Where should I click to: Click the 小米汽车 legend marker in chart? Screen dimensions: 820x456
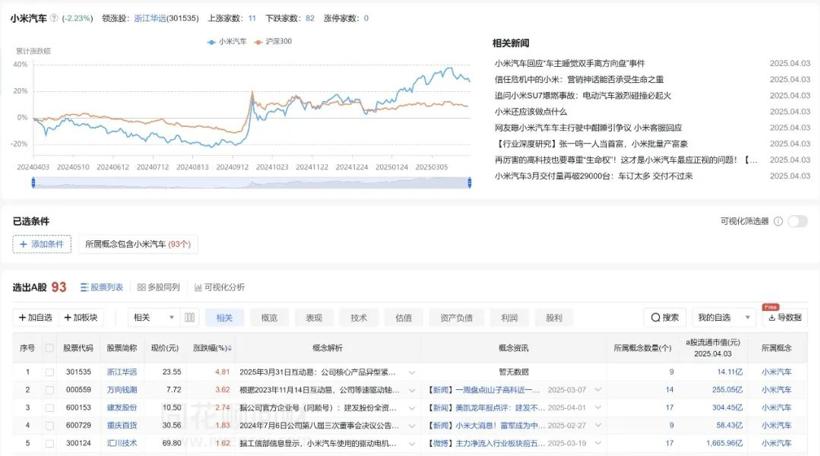click(x=212, y=42)
